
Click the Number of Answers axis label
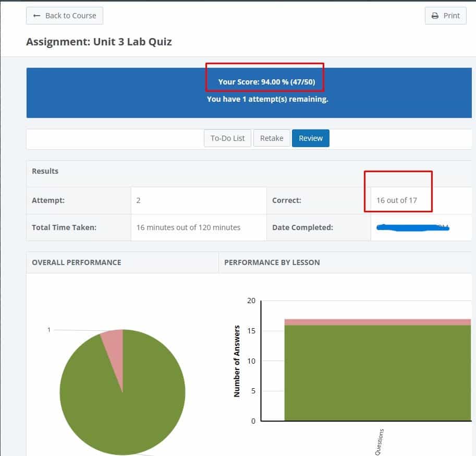237,361
